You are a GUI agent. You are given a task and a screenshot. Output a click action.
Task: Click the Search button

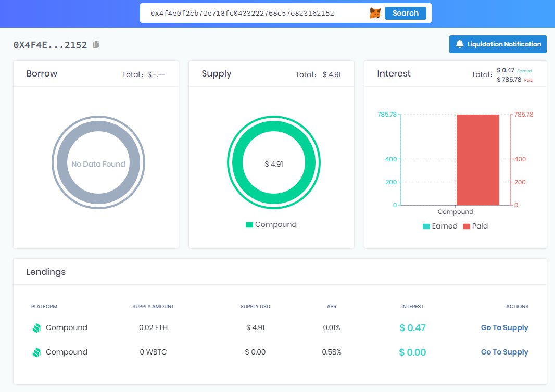click(405, 13)
